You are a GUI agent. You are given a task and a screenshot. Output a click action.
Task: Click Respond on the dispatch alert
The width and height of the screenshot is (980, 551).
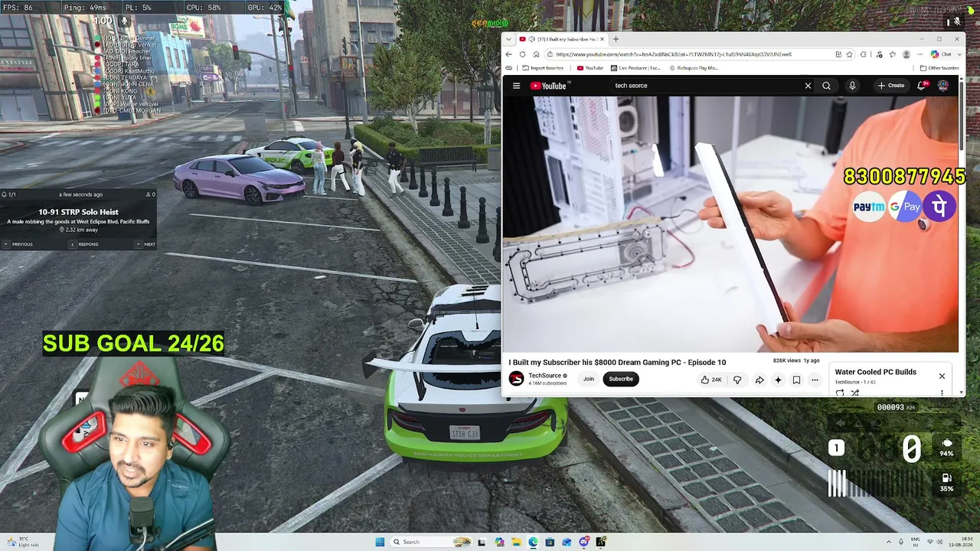pos(84,244)
